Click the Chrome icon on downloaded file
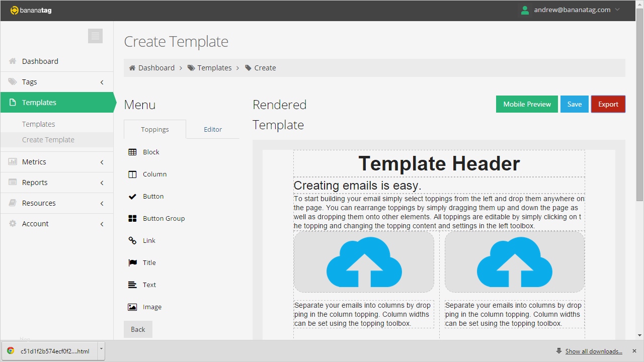 [x=11, y=351]
